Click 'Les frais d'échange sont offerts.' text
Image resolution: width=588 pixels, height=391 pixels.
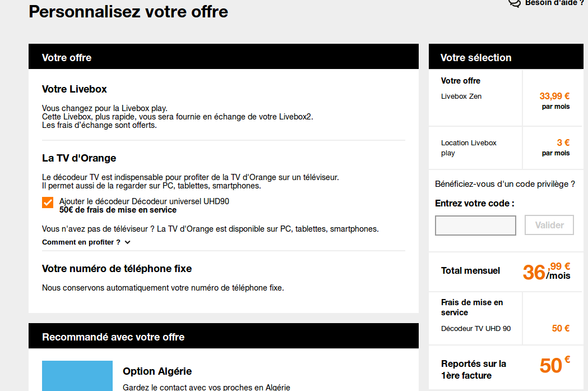click(x=99, y=125)
